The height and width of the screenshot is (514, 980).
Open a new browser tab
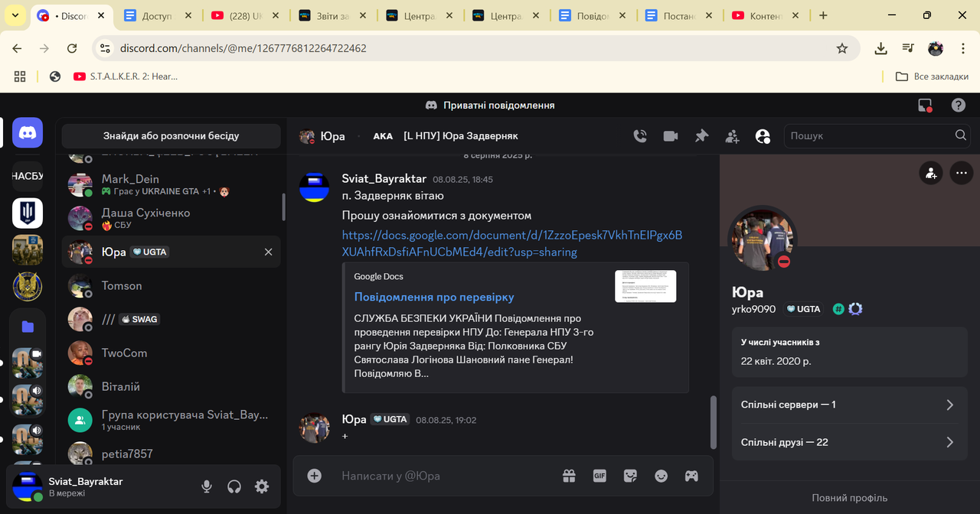(823, 15)
